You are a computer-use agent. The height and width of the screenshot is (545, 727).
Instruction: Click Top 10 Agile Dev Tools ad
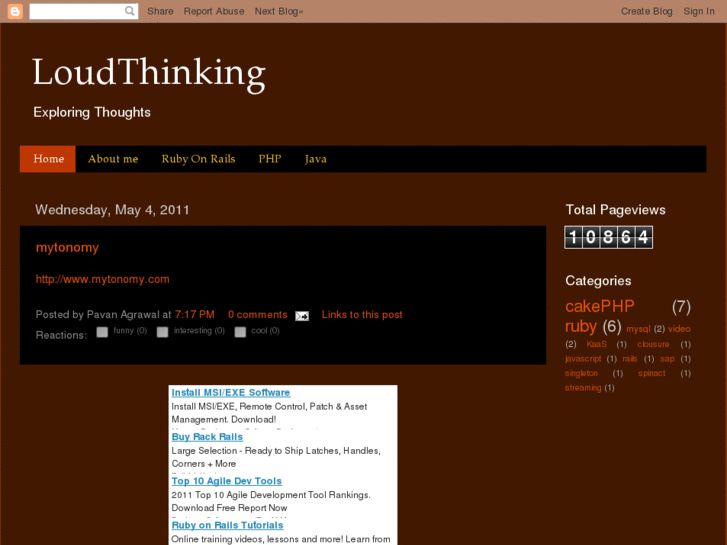(x=227, y=481)
